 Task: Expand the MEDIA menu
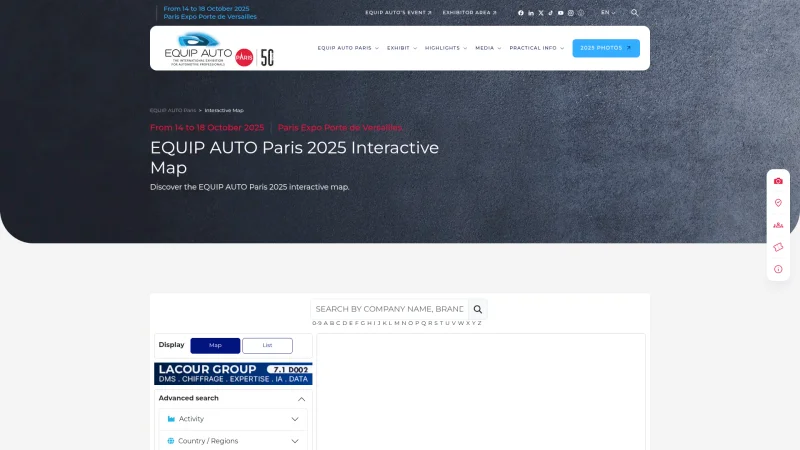488,48
